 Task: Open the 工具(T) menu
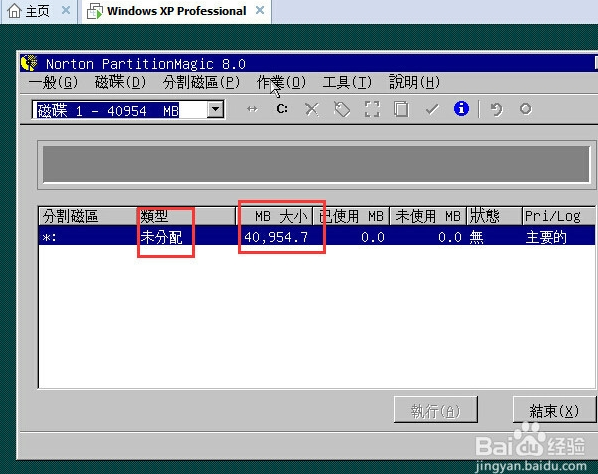347,82
